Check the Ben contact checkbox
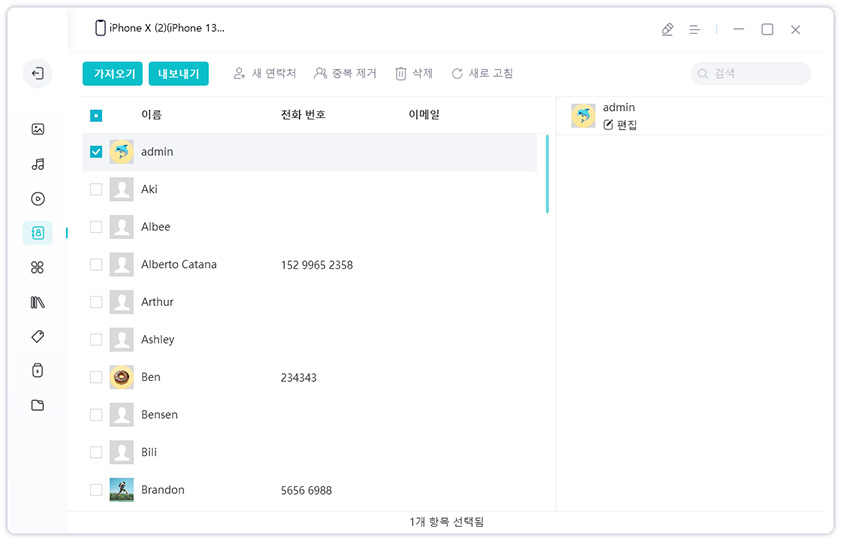The image size is (841, 541). (x=96, y=377)
